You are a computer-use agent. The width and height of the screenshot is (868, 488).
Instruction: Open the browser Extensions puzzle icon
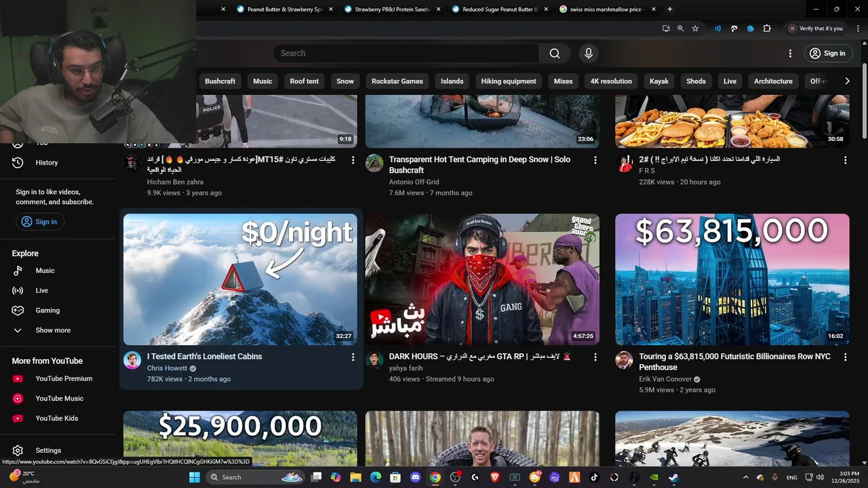click(x=767, y=28)
